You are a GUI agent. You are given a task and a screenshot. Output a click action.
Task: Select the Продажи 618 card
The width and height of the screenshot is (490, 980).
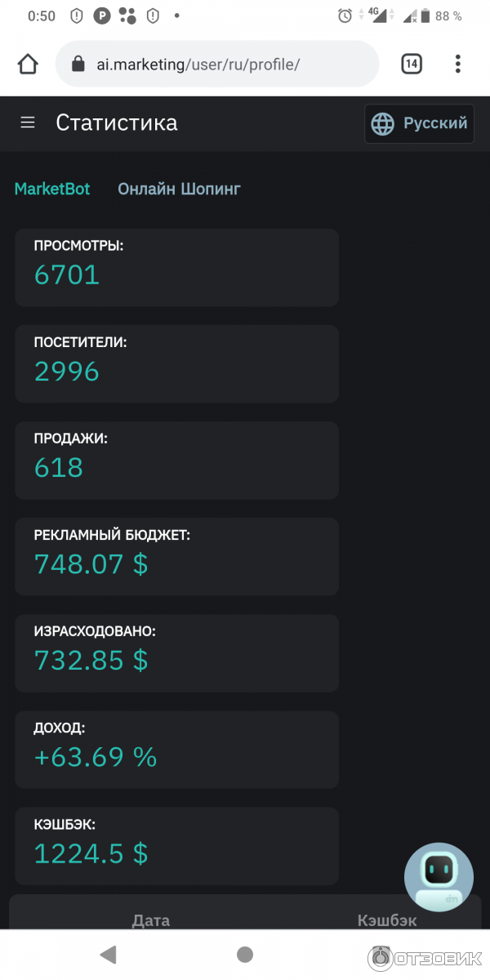tap(176, 460)
